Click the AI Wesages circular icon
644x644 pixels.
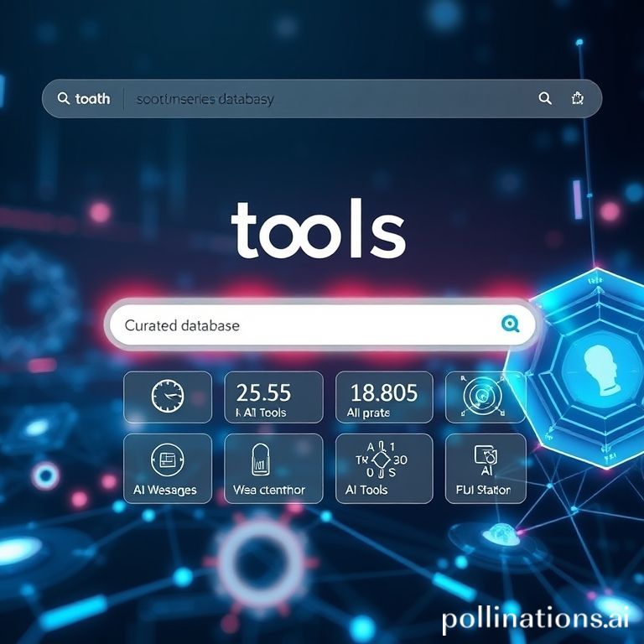point(167,460)
